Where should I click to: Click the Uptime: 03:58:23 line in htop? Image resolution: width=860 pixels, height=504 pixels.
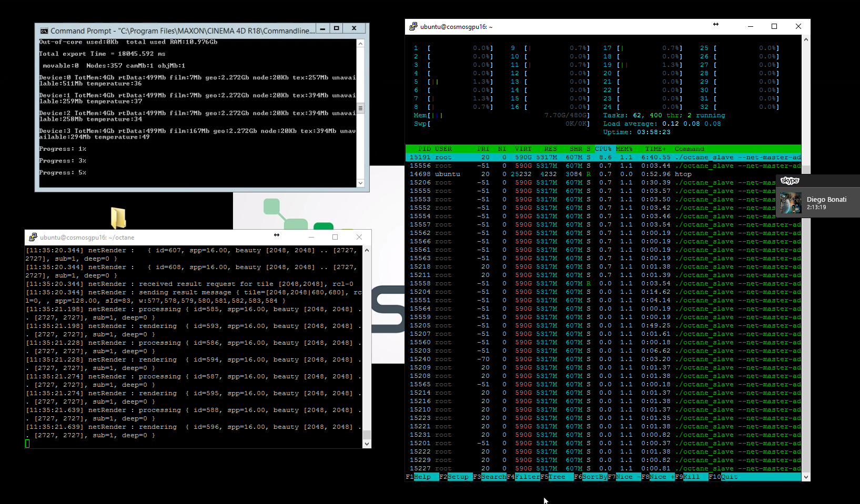coord(637,132)
